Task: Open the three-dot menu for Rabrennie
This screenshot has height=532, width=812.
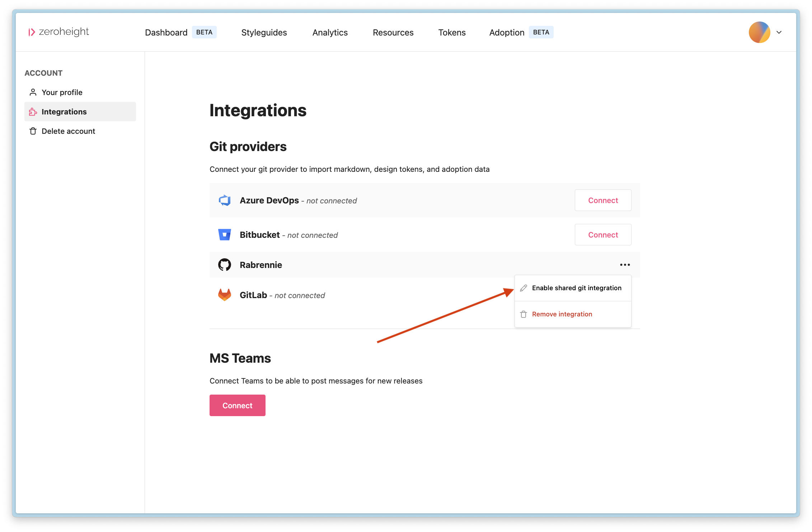Action: (x=625, y=265)
